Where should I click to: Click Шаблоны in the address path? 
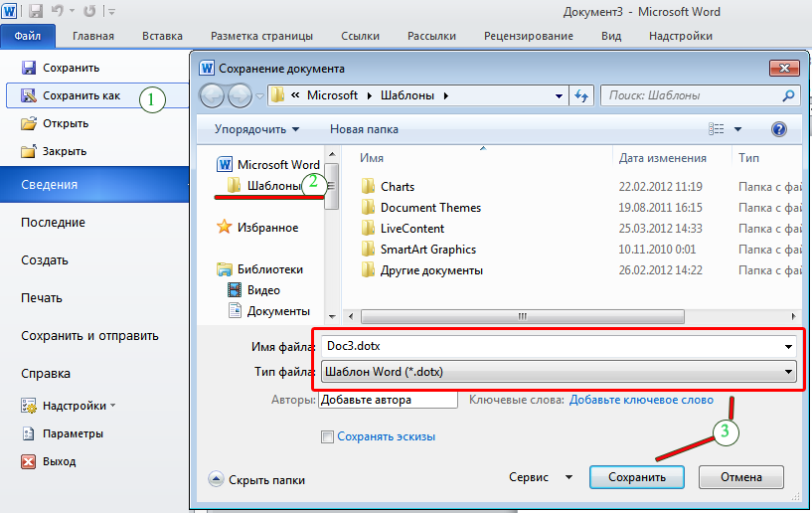coord(407,95)
